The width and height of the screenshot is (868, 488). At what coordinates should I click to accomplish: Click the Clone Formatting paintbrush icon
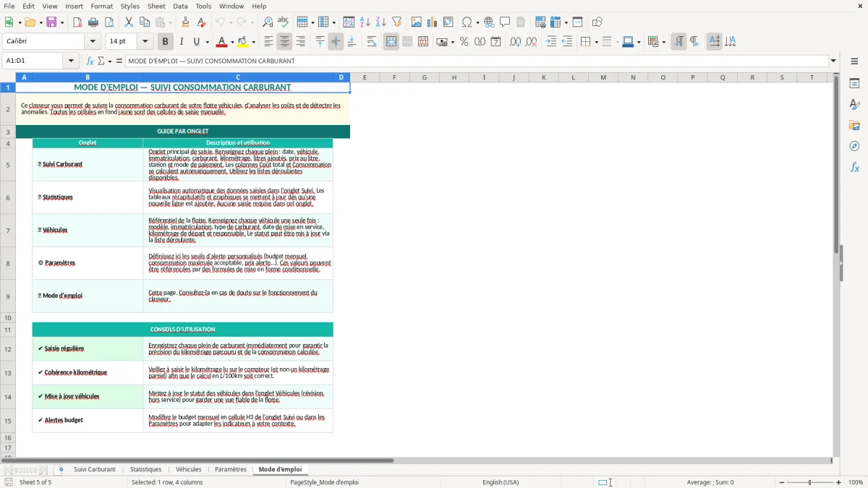(185, 22)
